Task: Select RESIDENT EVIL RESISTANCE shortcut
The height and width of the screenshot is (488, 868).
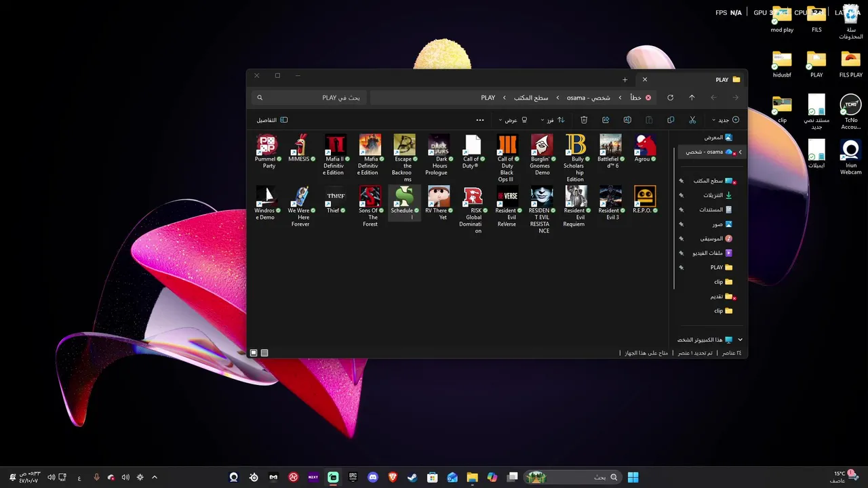Action: [x=542, y=210]
